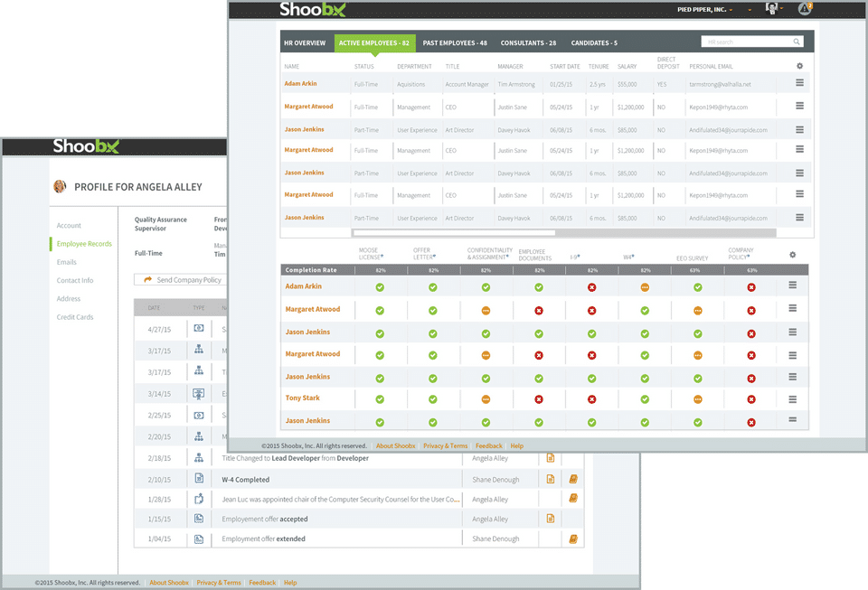Image resolution: width=868 pixels, height=590 pixels.
Task: Open Adam Arkin name link in employee table
Action: point(300,83)
